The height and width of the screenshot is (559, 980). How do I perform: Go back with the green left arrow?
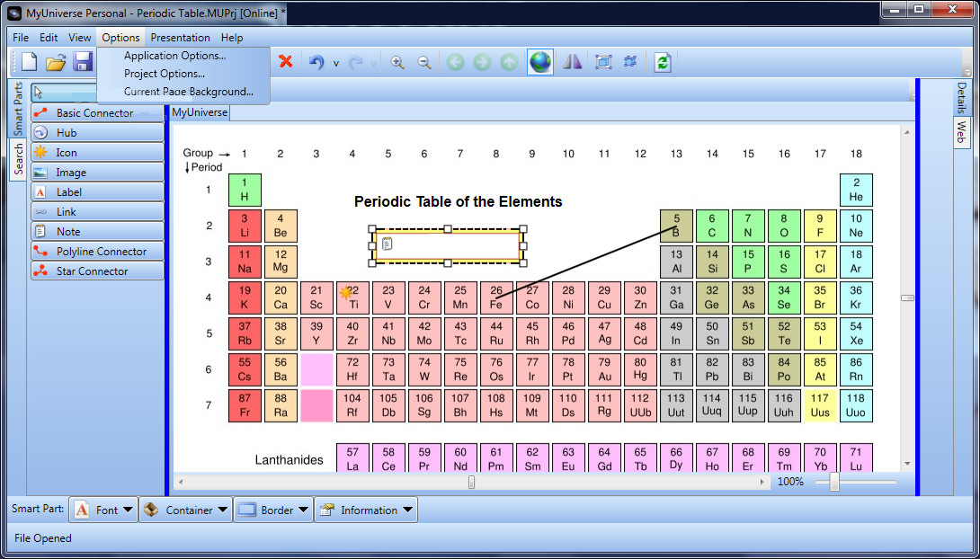456,62
